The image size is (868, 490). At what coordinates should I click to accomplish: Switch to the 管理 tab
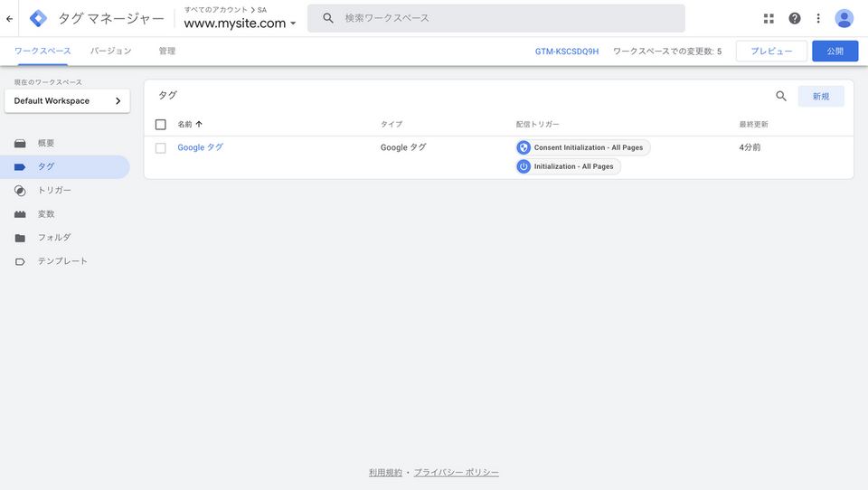[x=166, y=52]
